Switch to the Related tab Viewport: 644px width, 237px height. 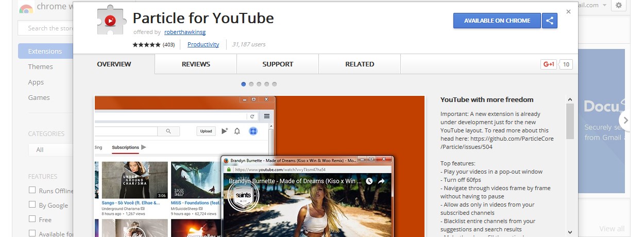click(360, 64)
